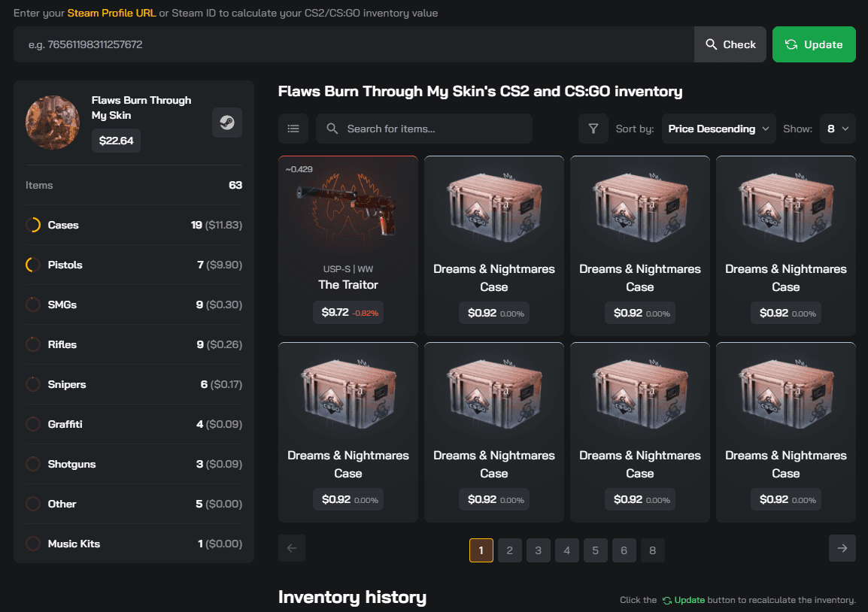Image resolution: width=868 pixels, height=612 pixels.
Task: Click the Check button
Action: pos(730,44)
